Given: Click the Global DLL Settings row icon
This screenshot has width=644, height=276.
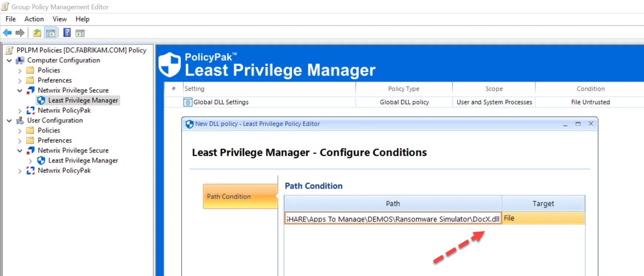Looking at the screenshot, I should click(188, 102).
